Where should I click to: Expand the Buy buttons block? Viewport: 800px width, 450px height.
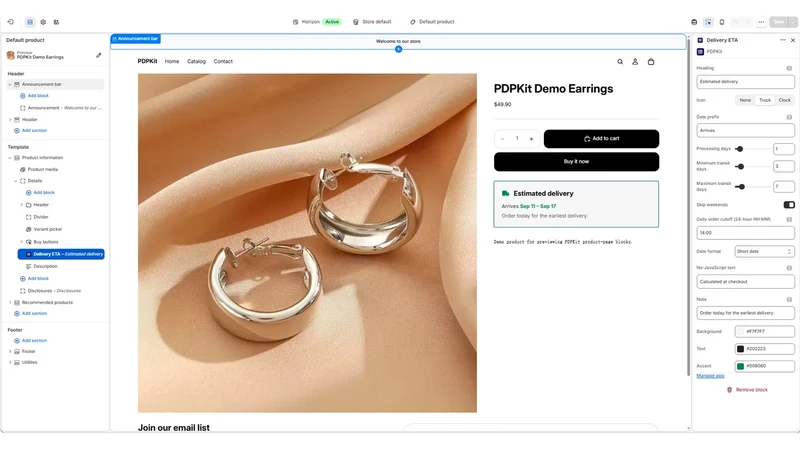click(21, 242)
